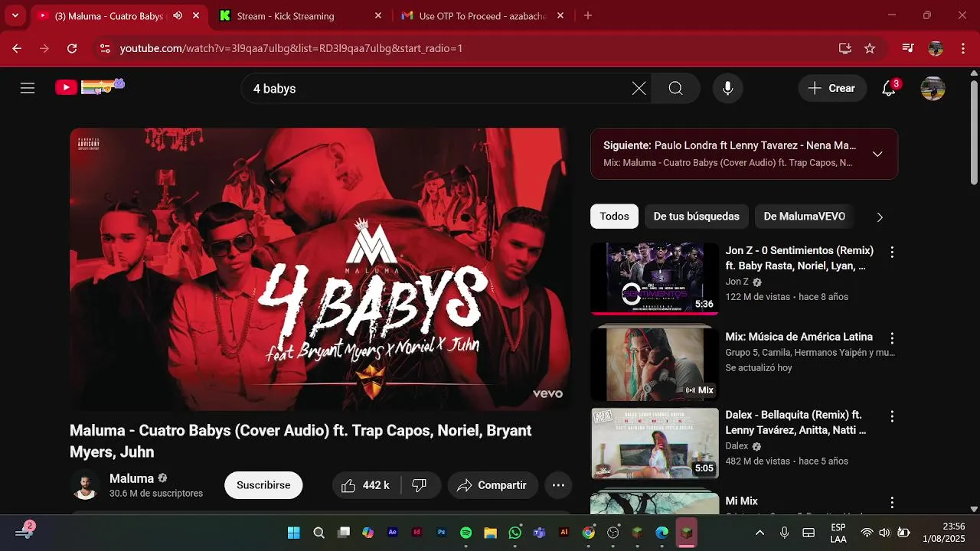Open Maluma channel name link
Screen dimensions: 980x551
pos(132,478)
